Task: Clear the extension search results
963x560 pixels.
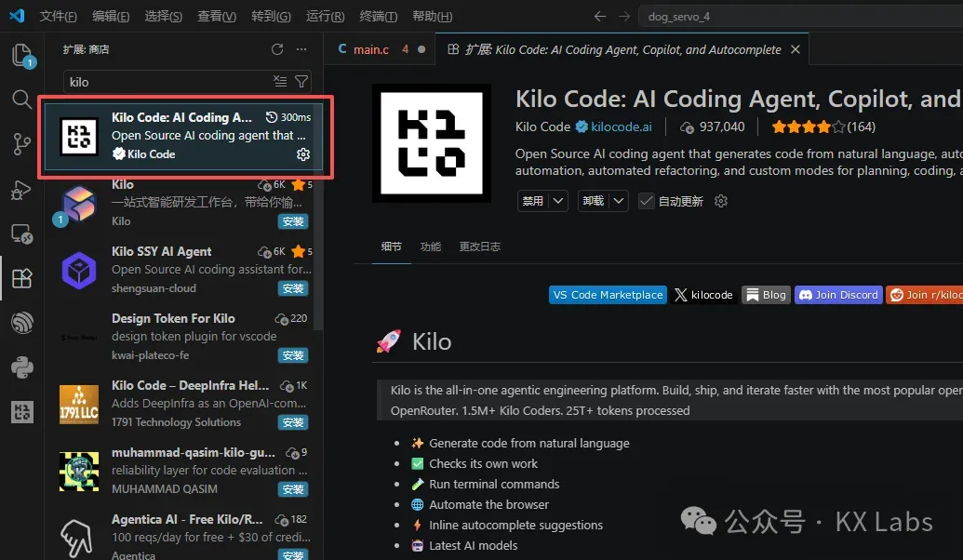Action: click(280, 82)
